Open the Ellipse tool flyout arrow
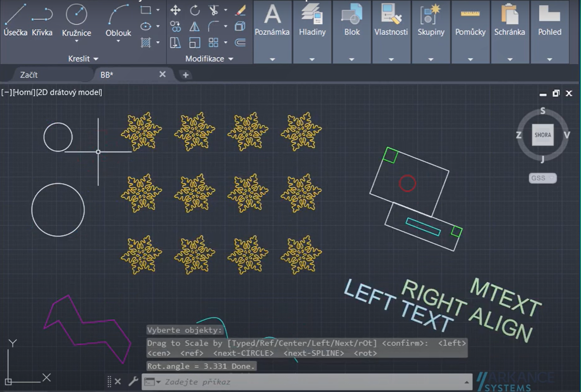 pos(158,26)
